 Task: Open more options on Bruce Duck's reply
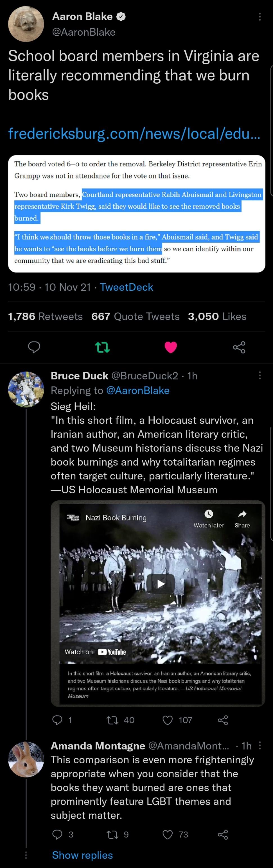click(260, 375)
